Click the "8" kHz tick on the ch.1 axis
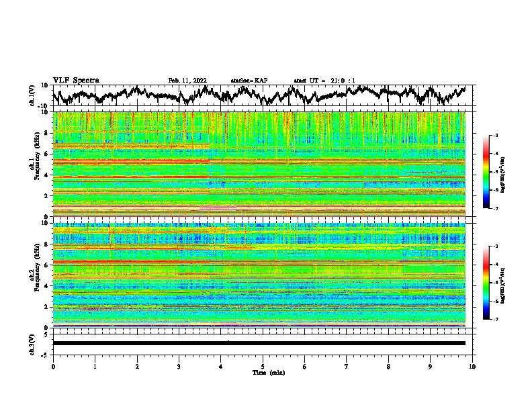 (x=48, y=133)
